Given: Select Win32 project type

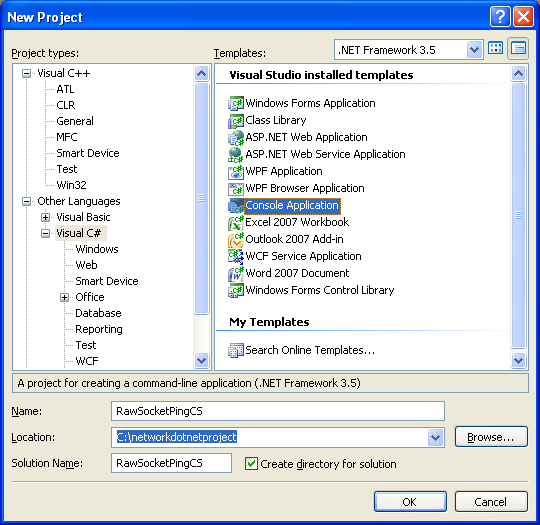Looking at the screenshot, I should point(71,185).
